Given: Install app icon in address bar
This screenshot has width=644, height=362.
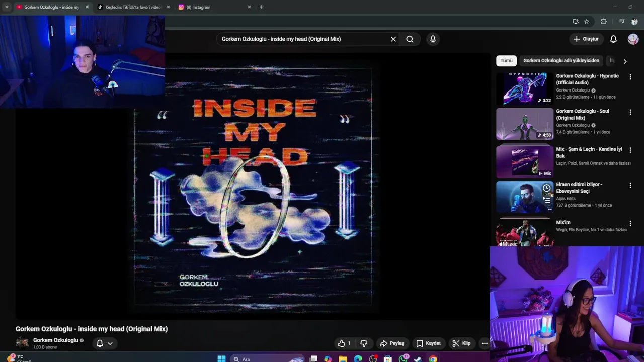Looking at the screenshot, I should coord(575,22).
